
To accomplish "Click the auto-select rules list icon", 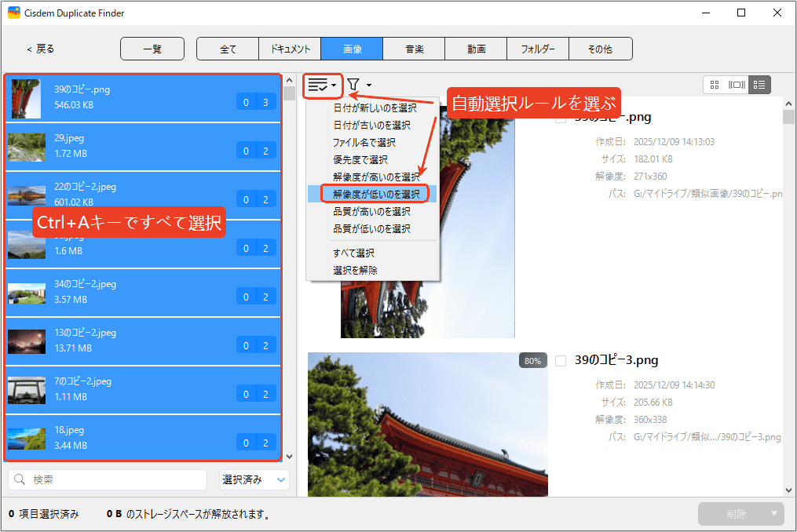I will point(318,85).
